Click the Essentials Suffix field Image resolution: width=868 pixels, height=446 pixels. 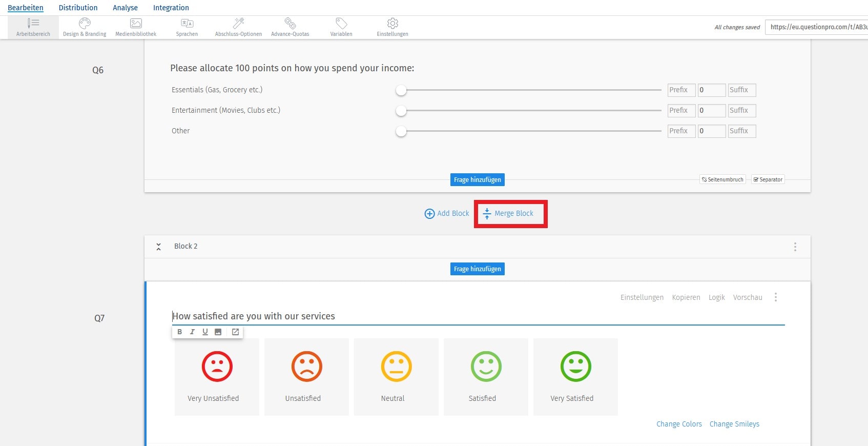click(742, 90)
